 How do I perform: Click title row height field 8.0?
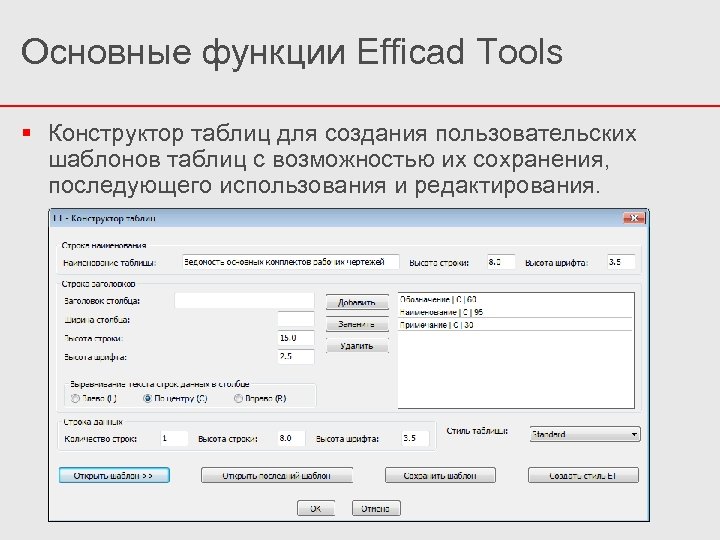point(501,262)
